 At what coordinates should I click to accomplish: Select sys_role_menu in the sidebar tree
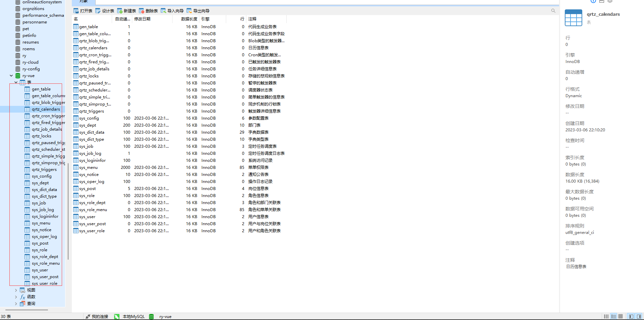46,263
